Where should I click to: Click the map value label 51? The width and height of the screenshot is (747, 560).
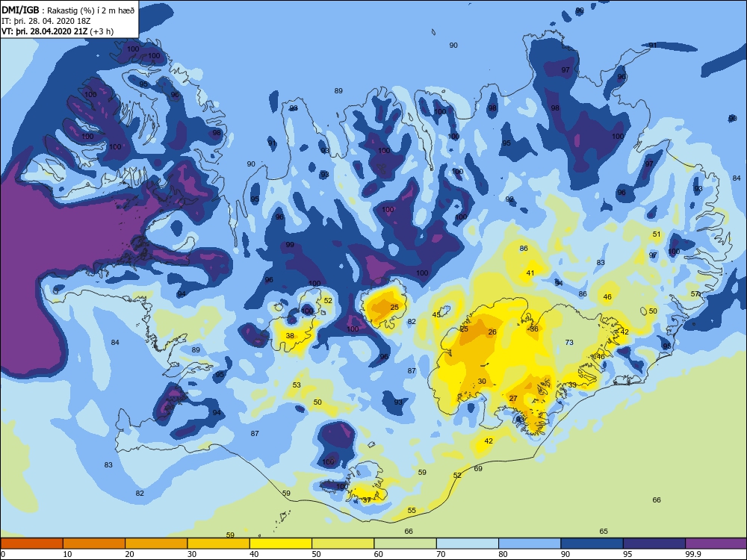pos(657,234)
